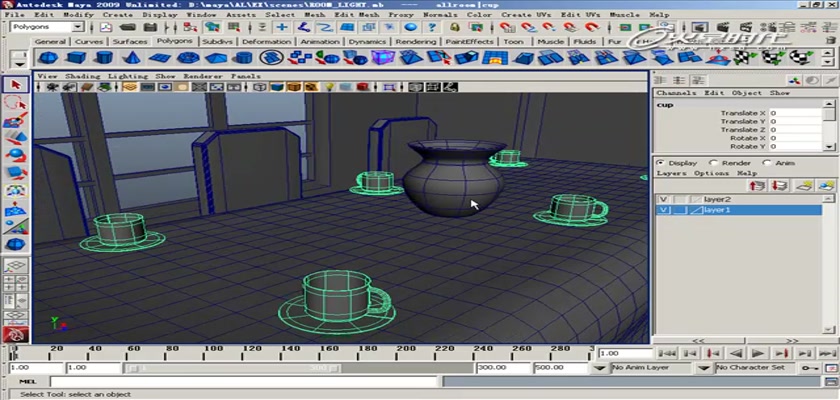This screenshot has height=400, width=840.
Task: Create a polygon pyramid from the shelf
Action: 216,57
